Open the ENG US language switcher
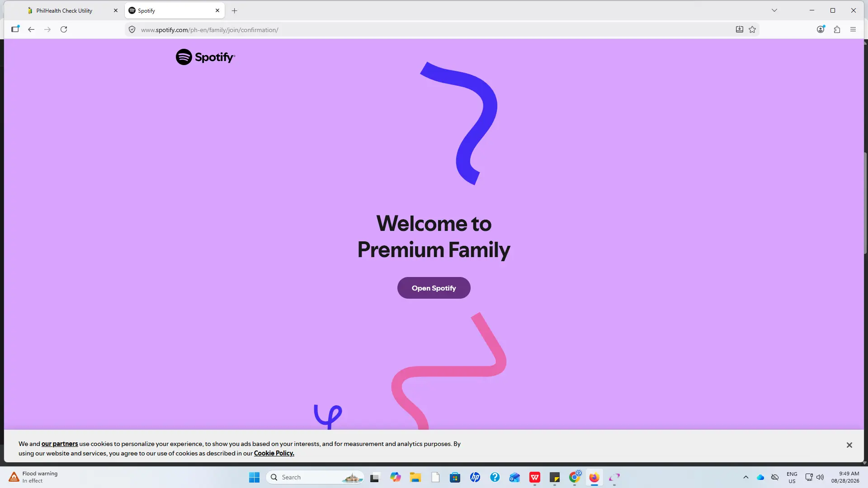Screen dimensions: 868x488 (792, 477)
